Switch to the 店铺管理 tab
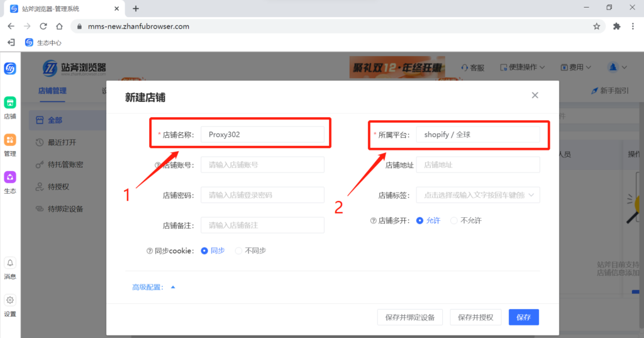 52,91
